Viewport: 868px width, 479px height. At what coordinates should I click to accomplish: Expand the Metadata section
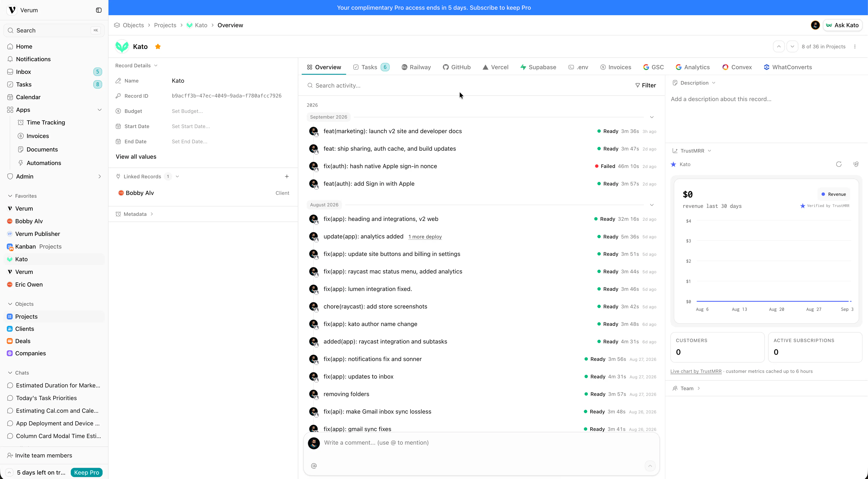point(135,214)
